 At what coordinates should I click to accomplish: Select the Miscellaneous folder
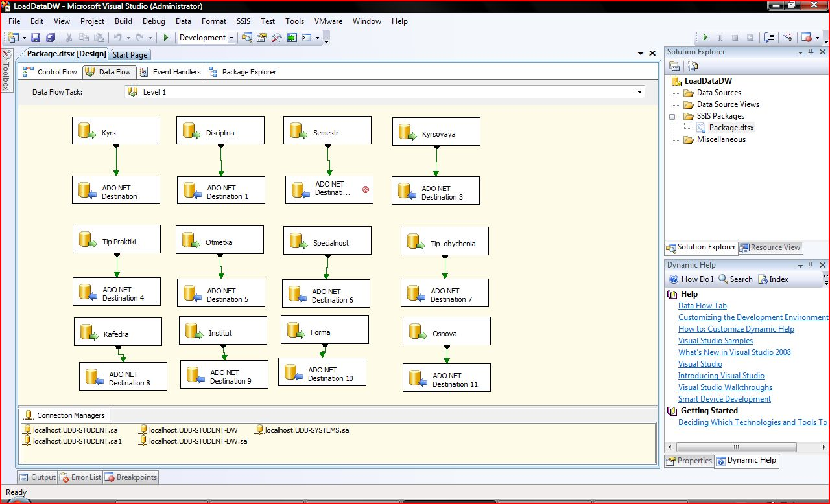tap(714, 139)
